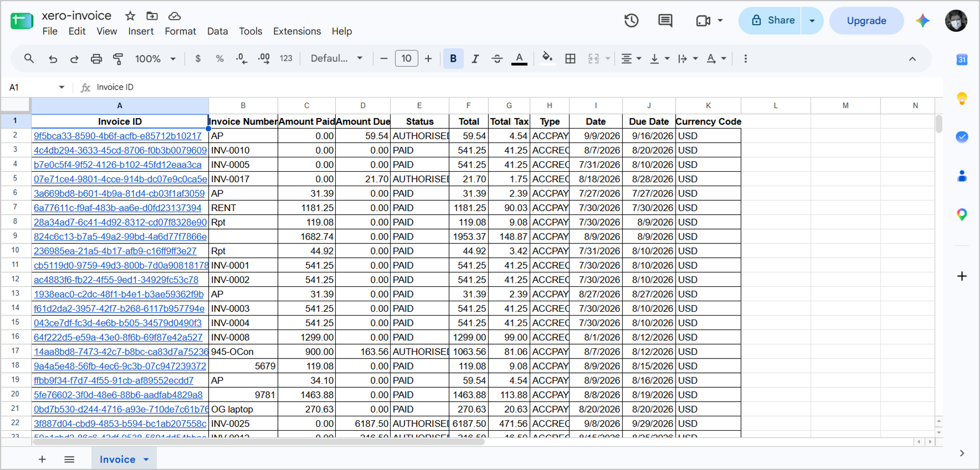Activate the paint format tool
This screenshot has height=470, width=980.
118,59
